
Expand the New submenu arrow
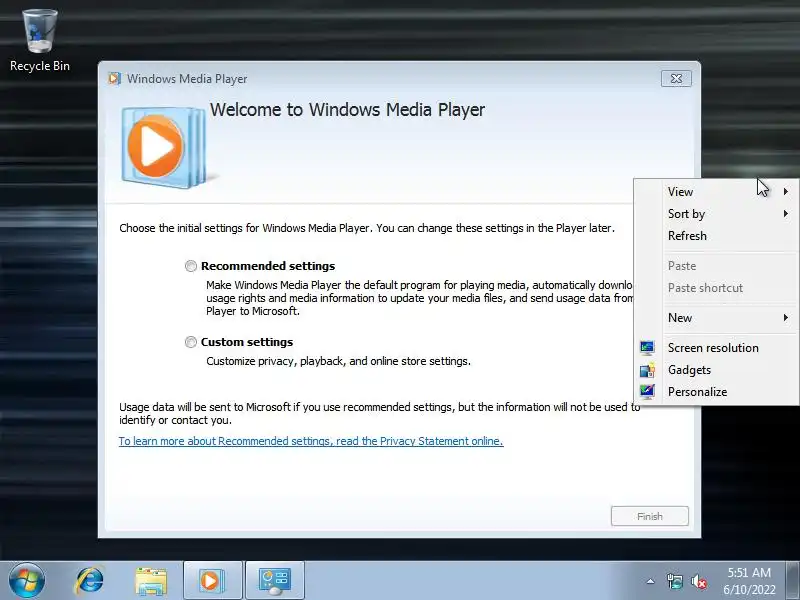[786, 317]
